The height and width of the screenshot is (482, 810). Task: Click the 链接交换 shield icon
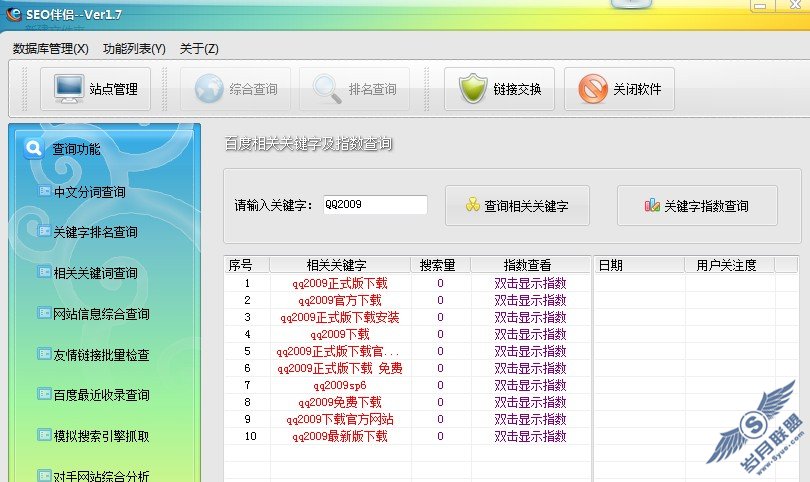point(472,89)
